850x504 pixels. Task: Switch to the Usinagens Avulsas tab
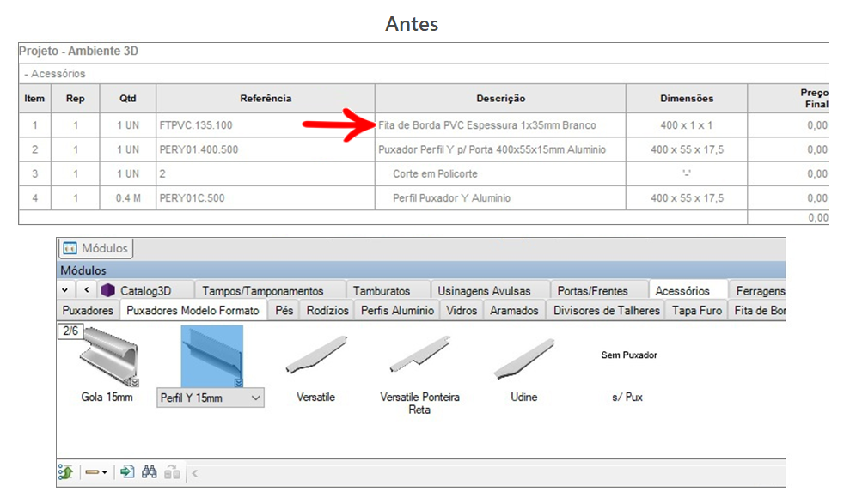(484, 291)
